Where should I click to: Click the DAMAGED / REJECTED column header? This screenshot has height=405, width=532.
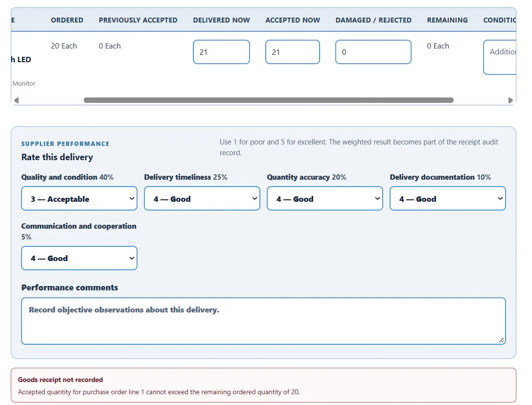pos(373,20)
